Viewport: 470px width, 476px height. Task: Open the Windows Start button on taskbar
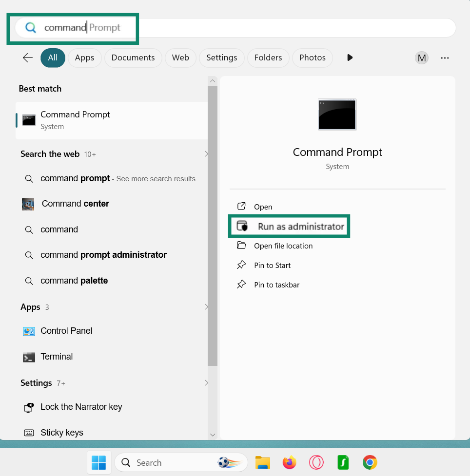99,463
